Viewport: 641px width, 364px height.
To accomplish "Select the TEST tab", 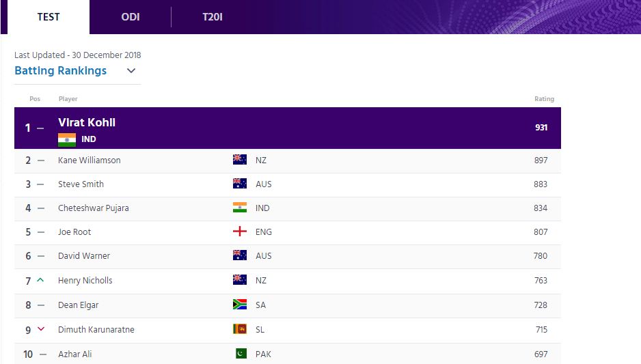I will [x=49, y=17].
